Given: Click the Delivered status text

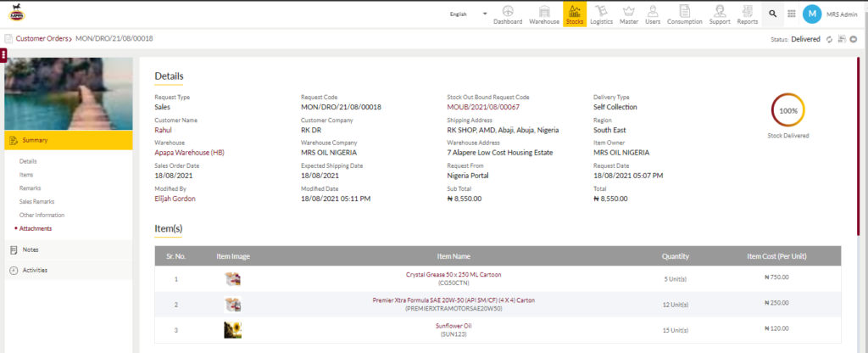Looking at the screenshot, I should click(805, 39).
